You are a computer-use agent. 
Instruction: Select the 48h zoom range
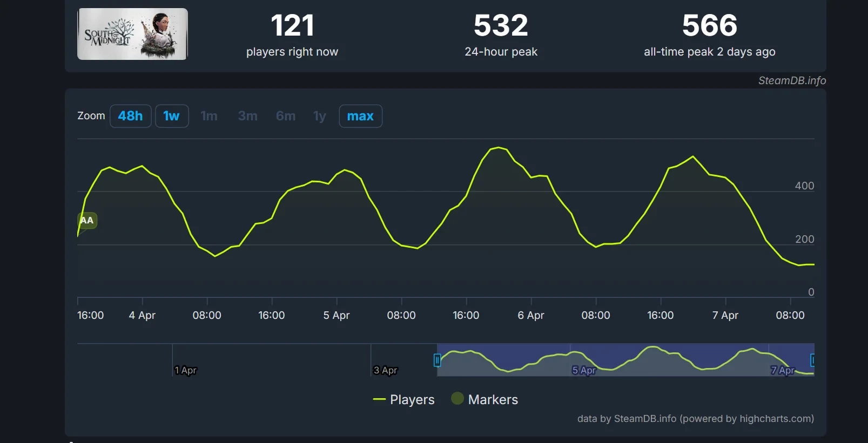tap(130, 116)
